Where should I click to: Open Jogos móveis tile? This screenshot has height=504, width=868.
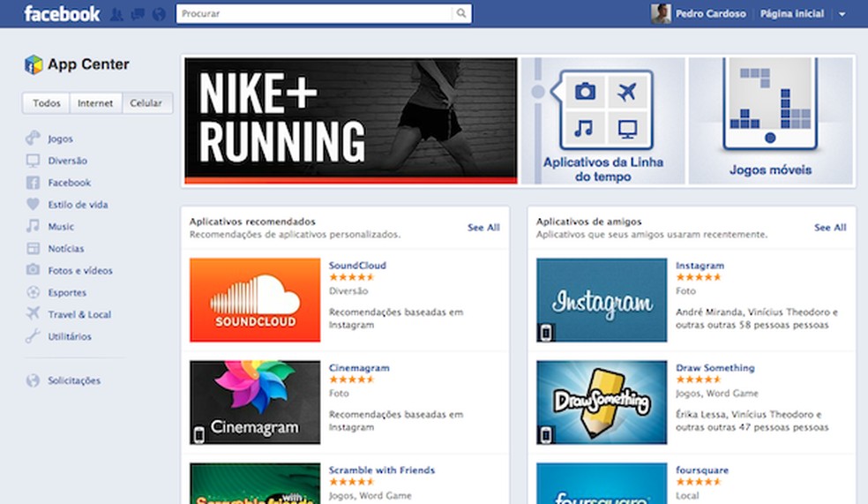click(771, 121)
